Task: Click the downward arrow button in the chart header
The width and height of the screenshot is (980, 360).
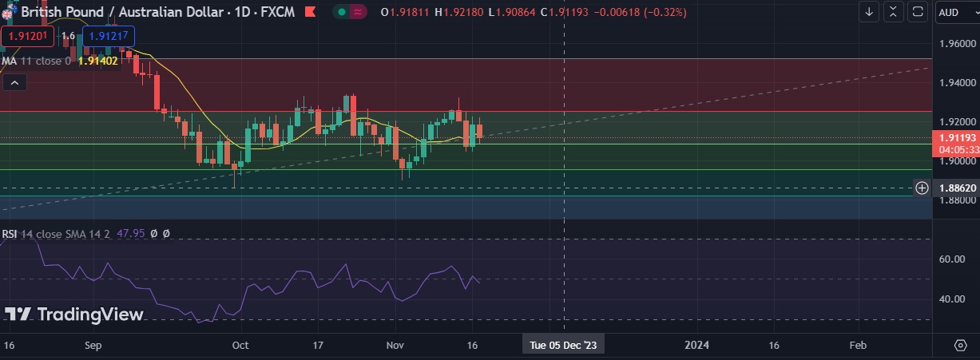Action: [870, 12]
